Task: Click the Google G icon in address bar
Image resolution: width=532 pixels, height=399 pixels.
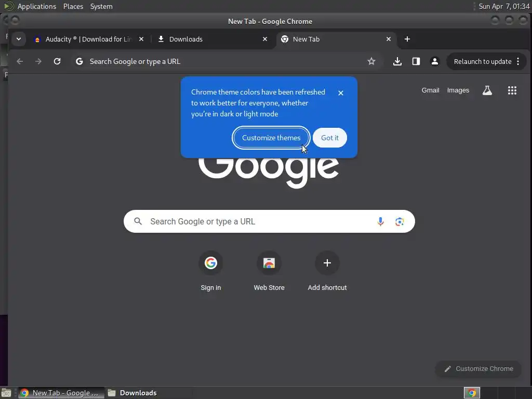Action: point(79,61)
